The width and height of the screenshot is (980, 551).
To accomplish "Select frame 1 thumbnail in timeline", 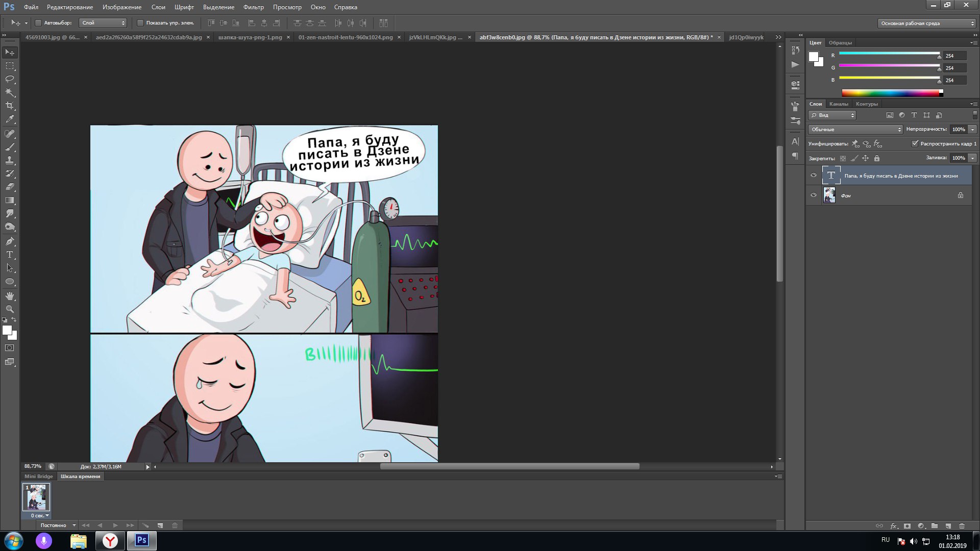I will (x=36, y=497).
